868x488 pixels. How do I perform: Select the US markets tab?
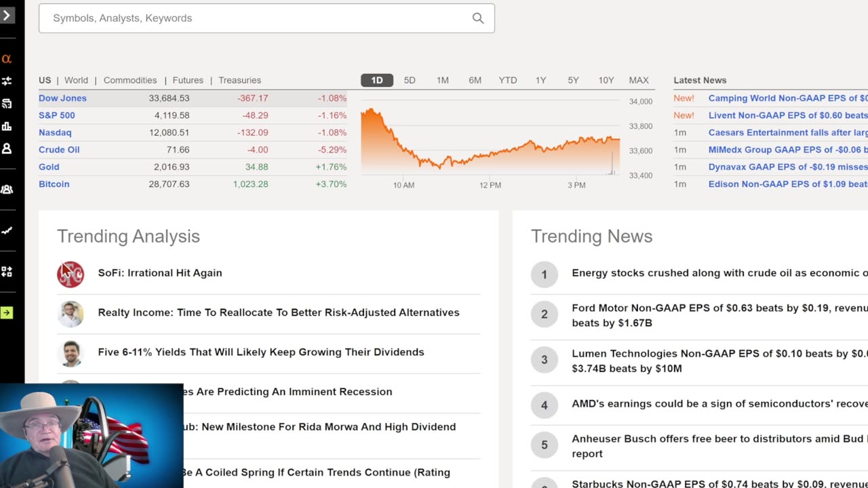[x=45, y=80]
